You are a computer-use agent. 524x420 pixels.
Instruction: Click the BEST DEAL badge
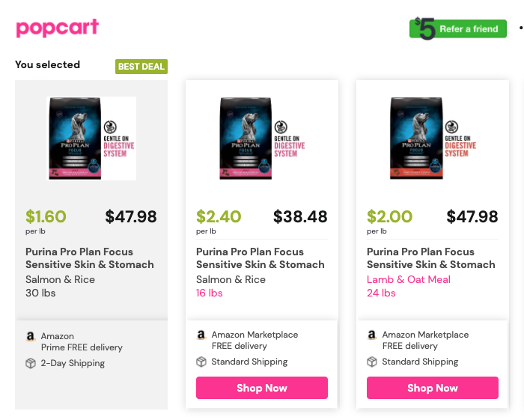point(141,67)
